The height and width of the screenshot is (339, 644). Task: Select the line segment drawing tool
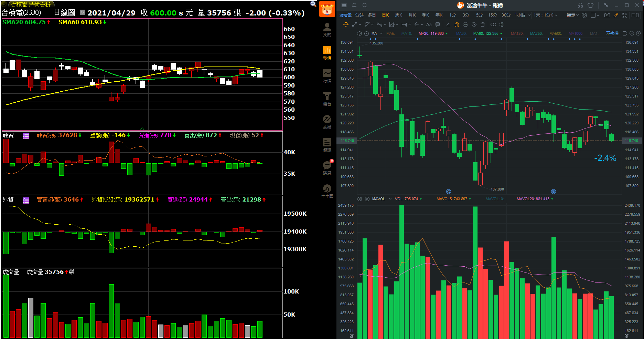(354, 24)
